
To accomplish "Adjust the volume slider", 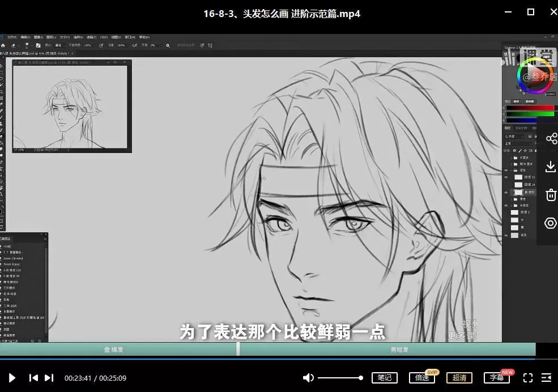I will (x=340, y=378).
